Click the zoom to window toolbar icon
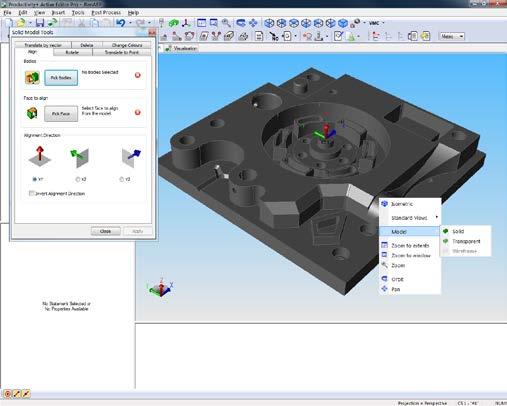This screenshot has width=507, height=406. [x=214, y=23]
